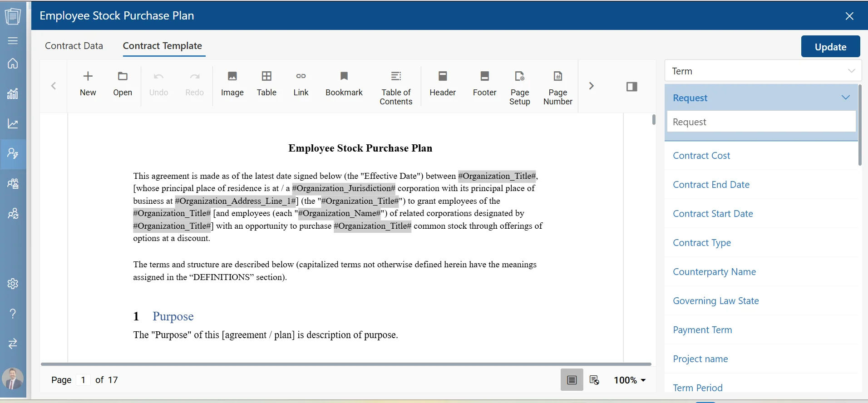Click the Update button
The width and height of the screenshot is (868, 403).
click(830, 47)
